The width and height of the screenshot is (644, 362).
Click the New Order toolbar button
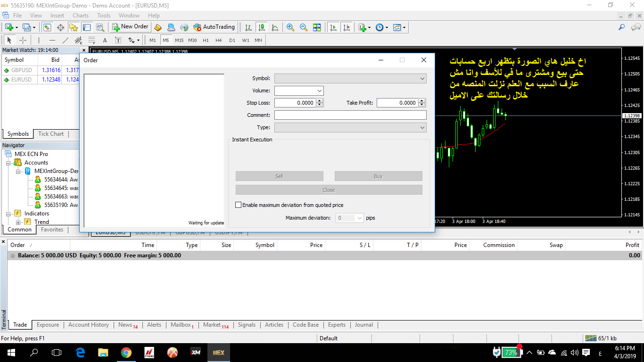point(131,27)
